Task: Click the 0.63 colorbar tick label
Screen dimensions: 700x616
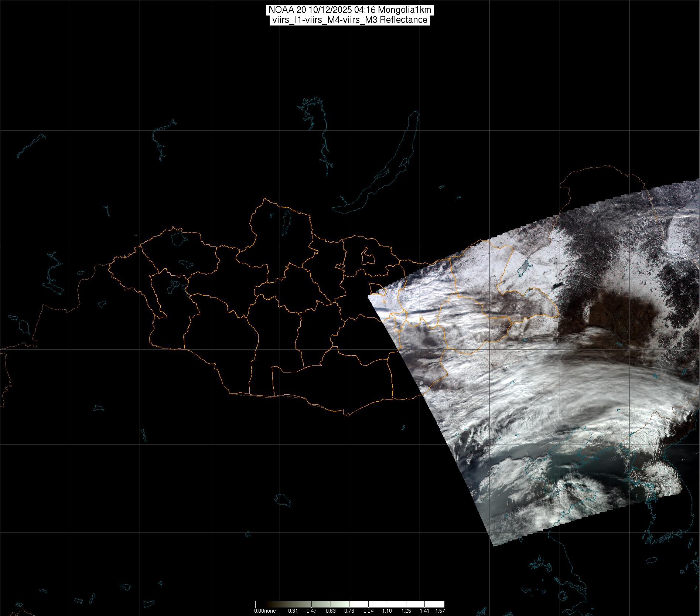Action: click(x=331, y=611)
